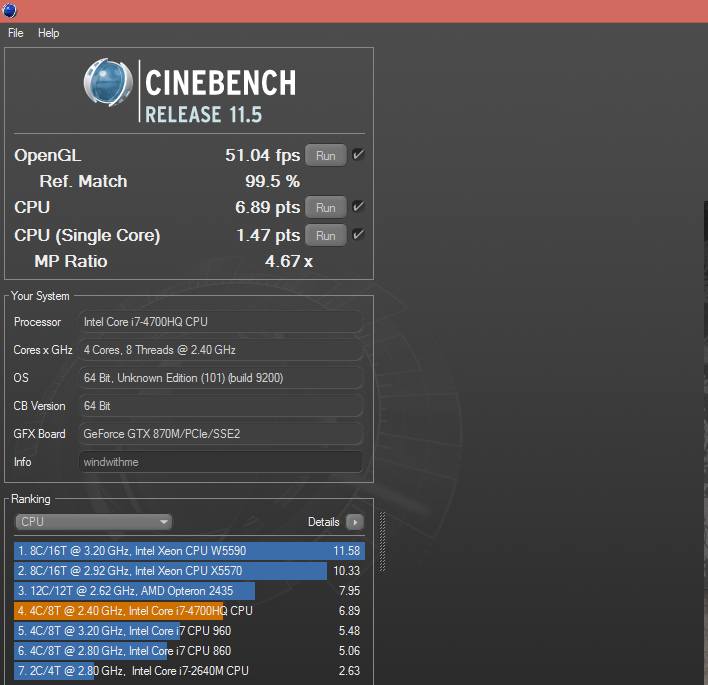The height and width of the screenshot is (685, 708).
Task: Open the File menu
Action: click(x=15, y=33)
